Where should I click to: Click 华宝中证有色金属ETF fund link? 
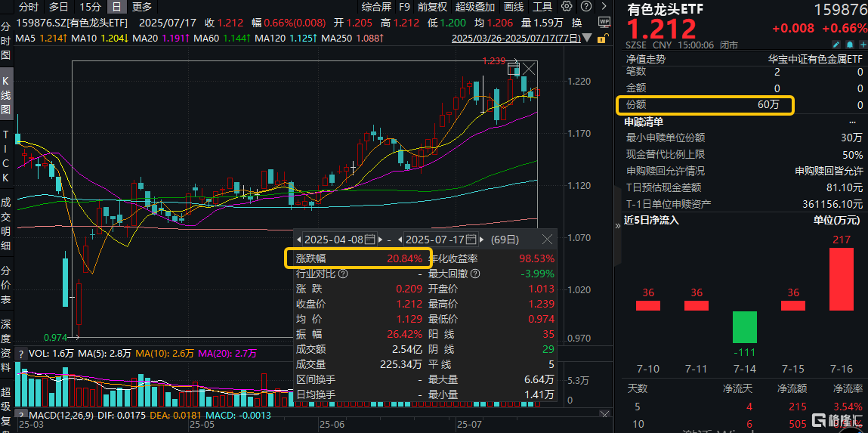tap(815, 59)
